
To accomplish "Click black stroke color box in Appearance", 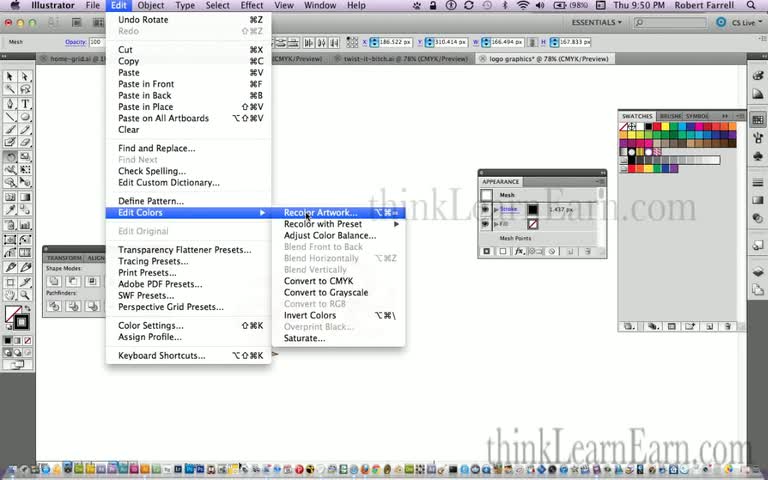I will 532,210.
